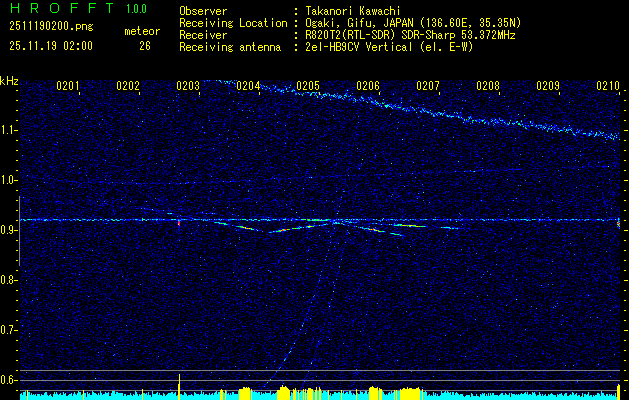Click the 0209 time marker
Viewport: 629px width, 400px height.
(x=548, y=86)
